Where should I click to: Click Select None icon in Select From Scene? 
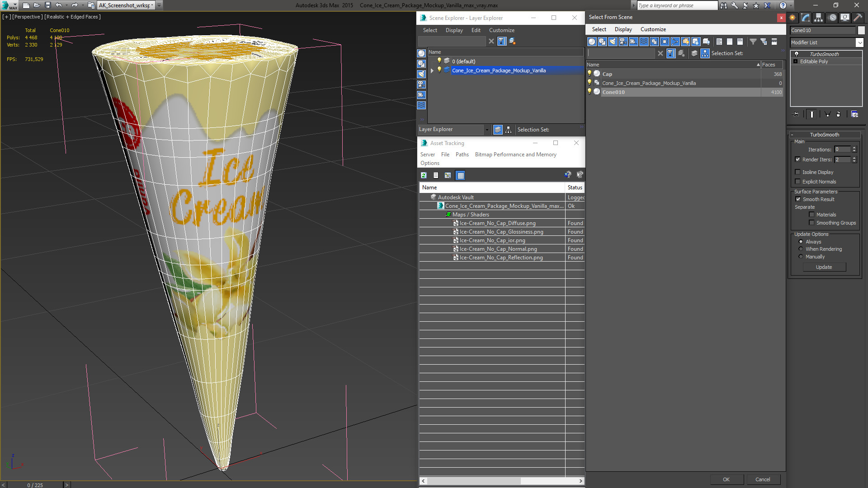click(x=730, y=42)
